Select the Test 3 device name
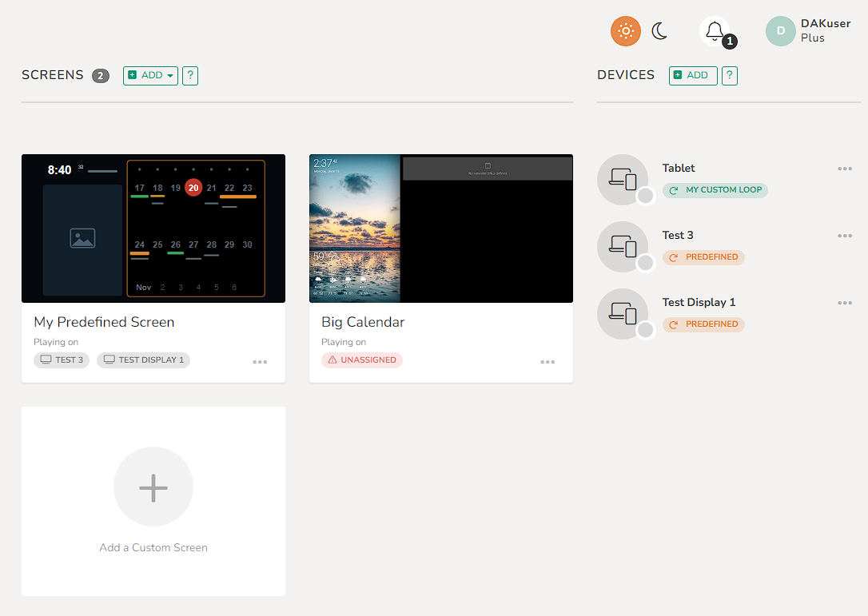 pos(678,235)
